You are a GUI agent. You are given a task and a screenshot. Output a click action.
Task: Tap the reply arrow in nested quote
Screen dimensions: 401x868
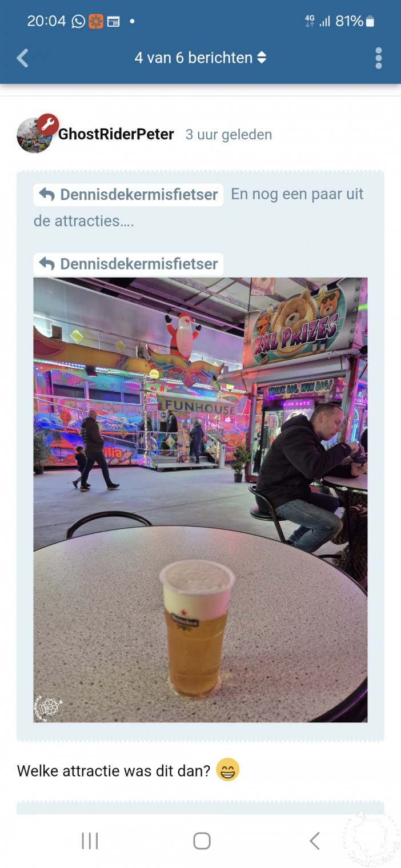coord(47,264)
